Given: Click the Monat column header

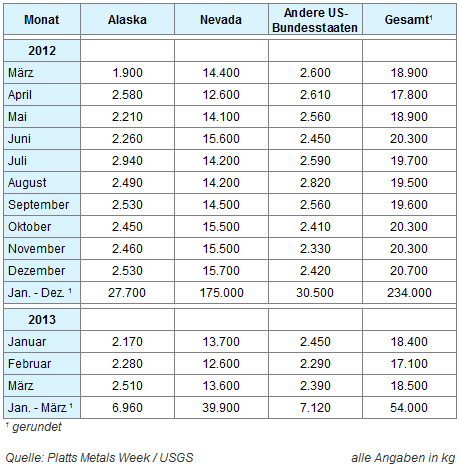Looking at the screenshot, I should click(42, 19).
